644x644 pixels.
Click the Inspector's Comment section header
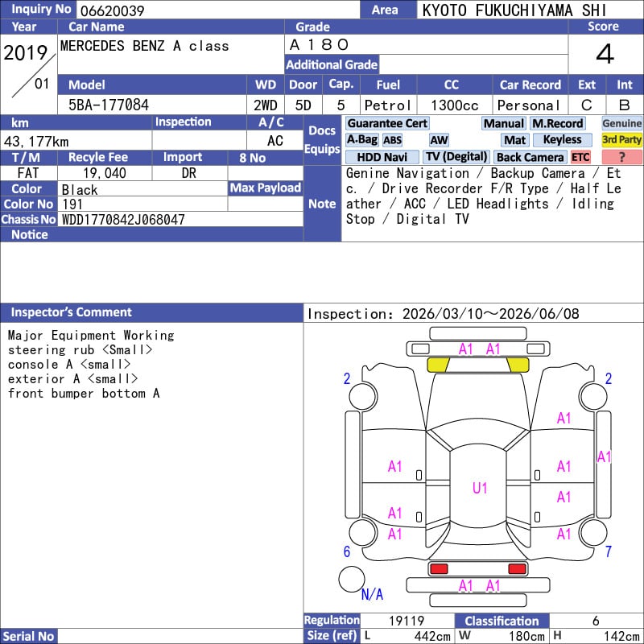(x=71, y=312)
